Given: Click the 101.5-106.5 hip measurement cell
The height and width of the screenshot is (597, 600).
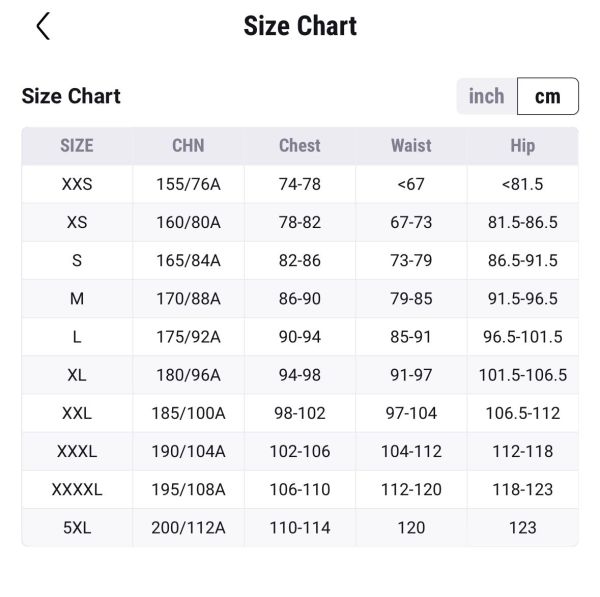Looking at the screenshot, I should [x=523, y=375].
